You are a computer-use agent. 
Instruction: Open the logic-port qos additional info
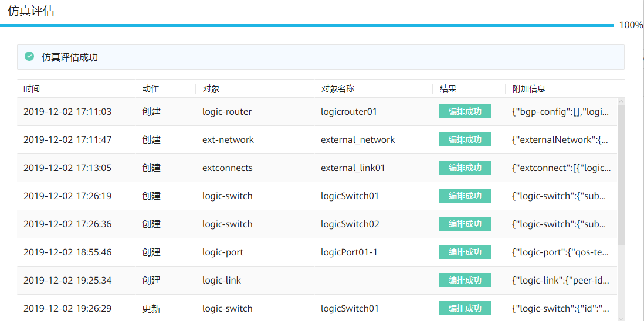tap(560, 252)
